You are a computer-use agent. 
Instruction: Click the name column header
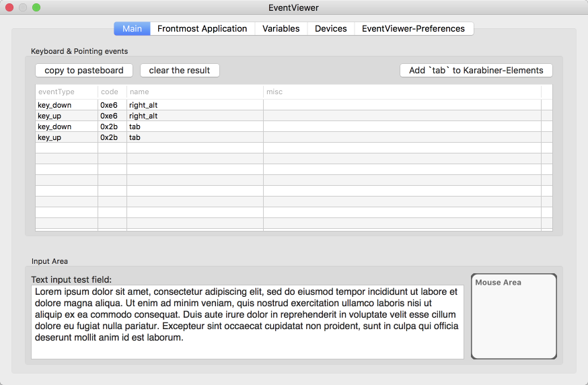click(195, 92)
